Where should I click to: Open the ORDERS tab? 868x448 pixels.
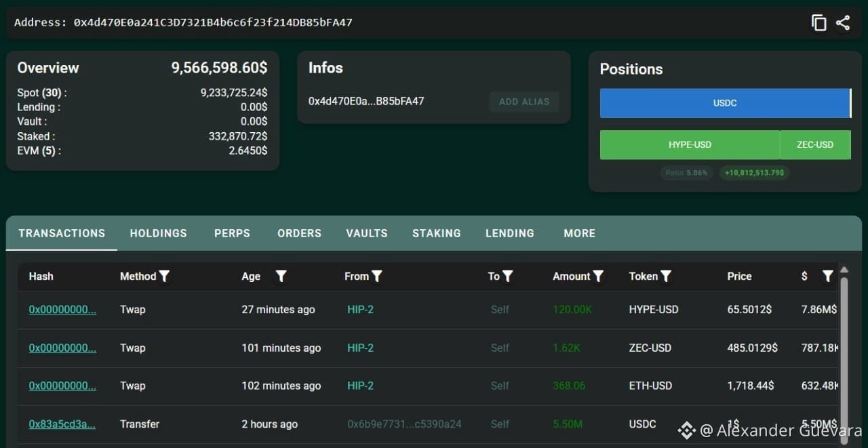299,233
